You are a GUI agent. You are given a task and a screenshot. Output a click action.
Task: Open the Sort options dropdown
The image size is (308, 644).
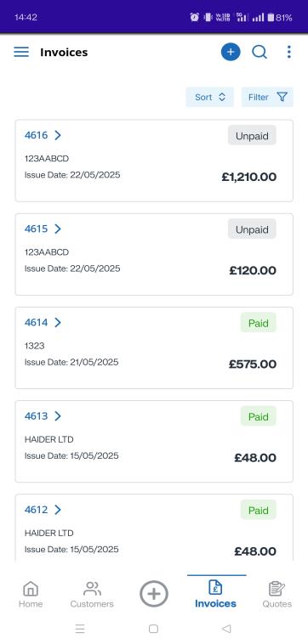(209, 98)
